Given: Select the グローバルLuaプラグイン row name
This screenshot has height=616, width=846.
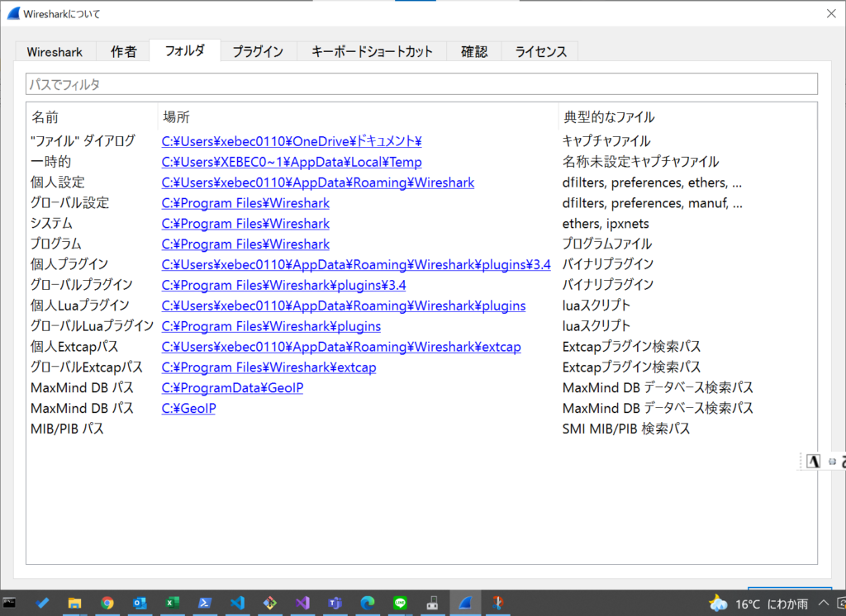Looking at the screenshot, I should coord(92,326).
